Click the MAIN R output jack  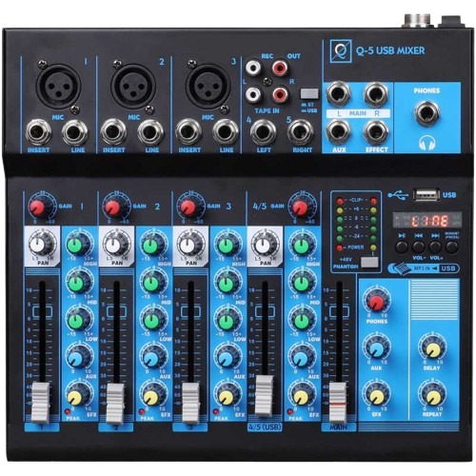[376, 94]
